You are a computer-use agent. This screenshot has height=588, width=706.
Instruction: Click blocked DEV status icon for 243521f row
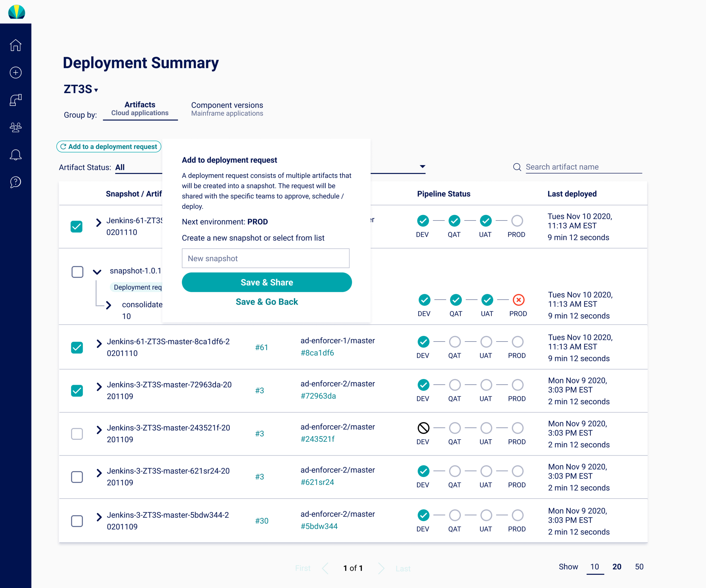pyautogui.click(x=423, y=428)
